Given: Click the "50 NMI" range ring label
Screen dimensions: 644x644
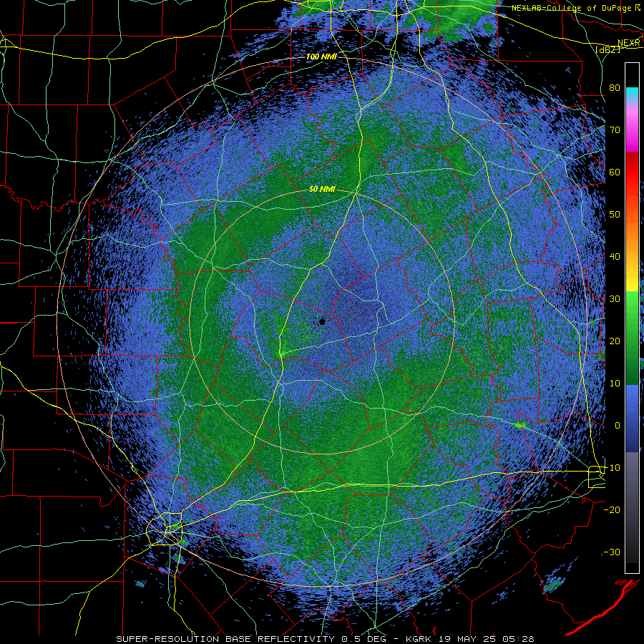Looking at the screenshot, I should coord(322,190).
